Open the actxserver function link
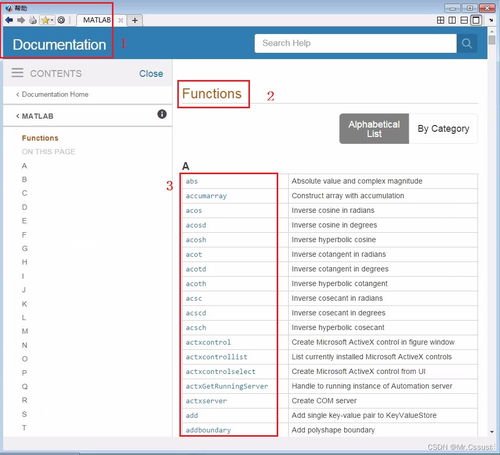500x455 pixels. (x=206, y=401)
